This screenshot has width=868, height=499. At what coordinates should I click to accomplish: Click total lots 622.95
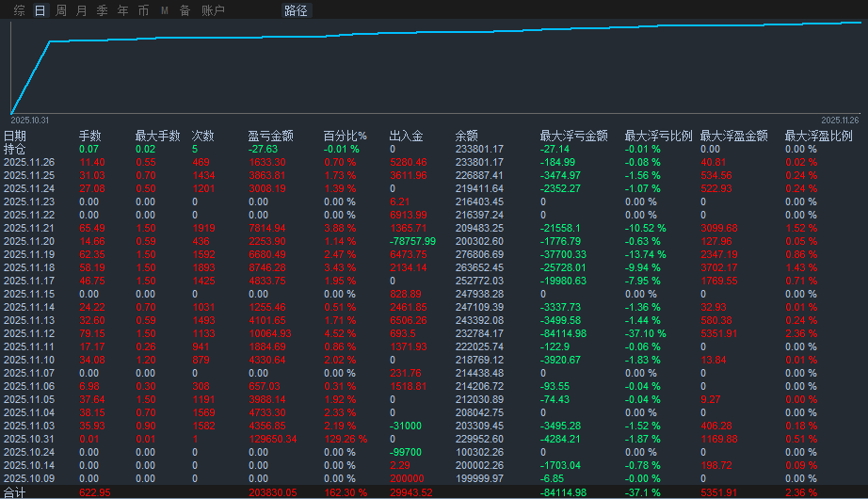95,492
